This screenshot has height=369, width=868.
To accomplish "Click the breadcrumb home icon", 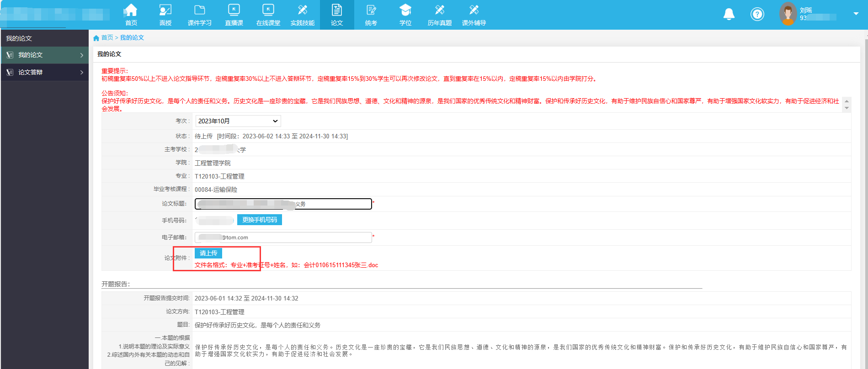I will point(96,38).
